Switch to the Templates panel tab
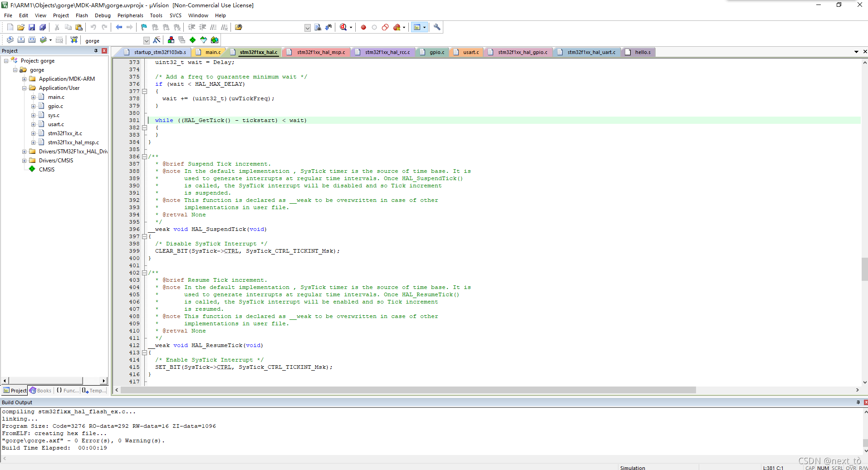This screenshot has height=470, width=868. [x=94, y=391]
